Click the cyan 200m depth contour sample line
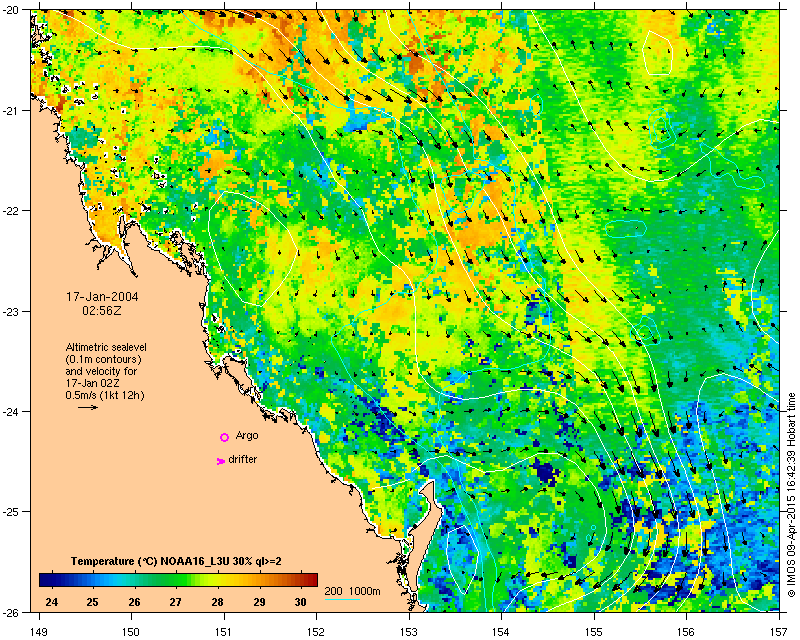Viewport: 800px width, 640px height. coord(342,599)
